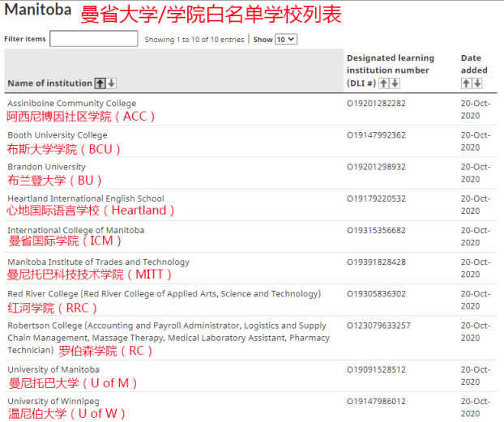Click DLI number O19201298932
The height and width of the screenshot is (422, 504).
376,167
